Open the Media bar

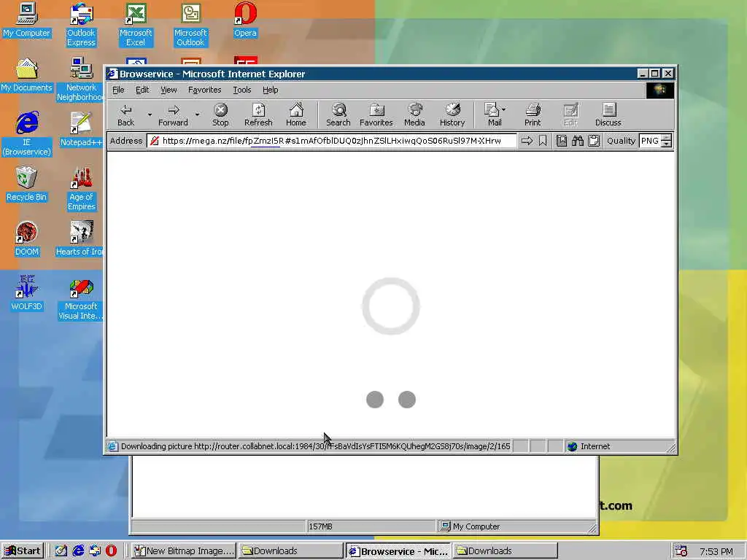[x=414, y=114]
